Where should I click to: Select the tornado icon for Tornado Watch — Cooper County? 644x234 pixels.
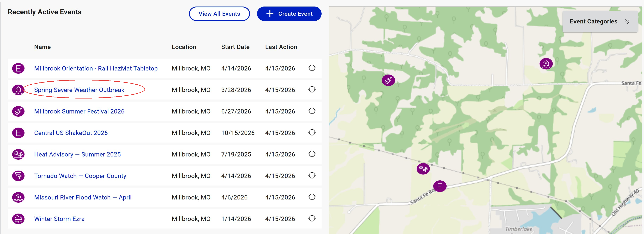18,176
